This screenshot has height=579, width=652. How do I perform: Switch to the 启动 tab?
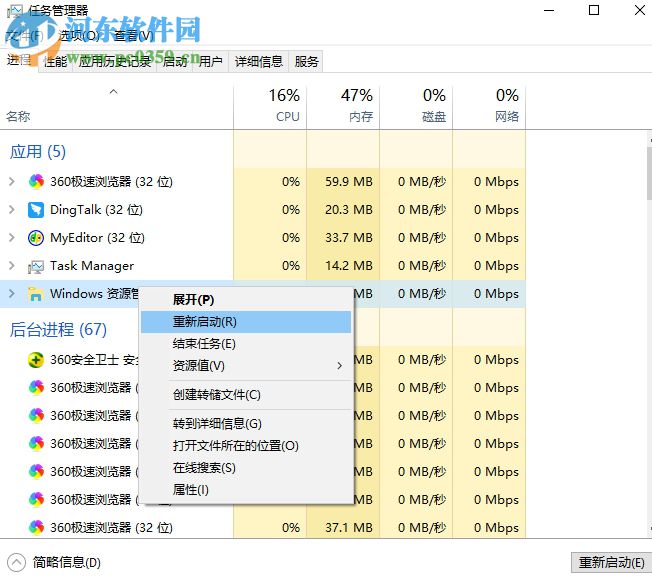175,62
